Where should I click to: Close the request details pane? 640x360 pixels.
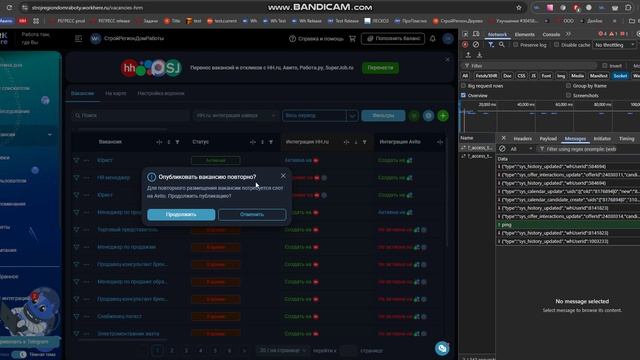(x=503, y=138)
